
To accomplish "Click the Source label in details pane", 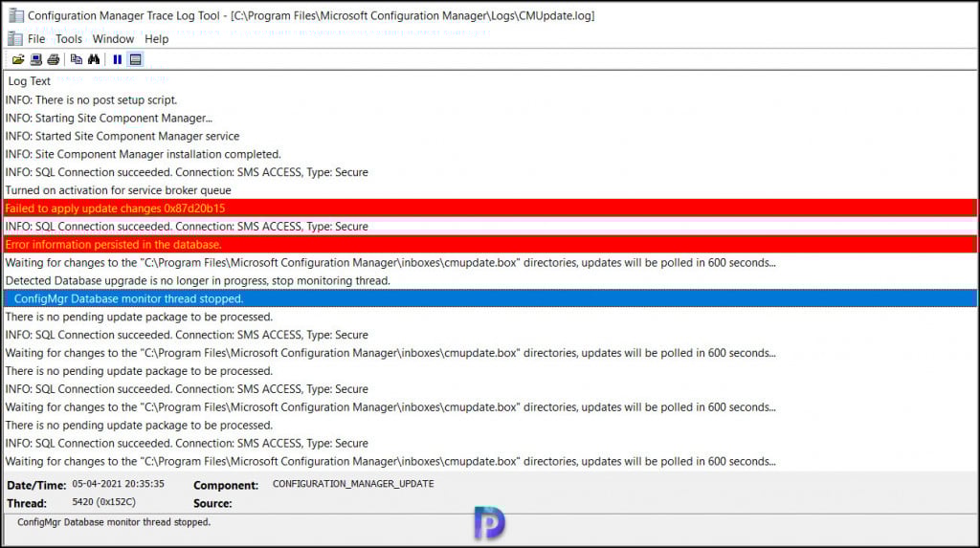I will point(212,503).
